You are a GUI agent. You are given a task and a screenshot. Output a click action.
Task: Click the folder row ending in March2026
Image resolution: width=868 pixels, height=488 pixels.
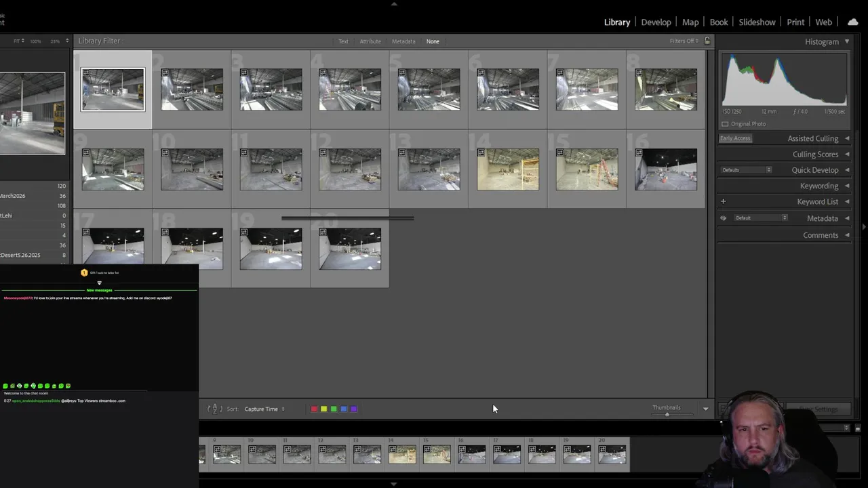(33, 196)
